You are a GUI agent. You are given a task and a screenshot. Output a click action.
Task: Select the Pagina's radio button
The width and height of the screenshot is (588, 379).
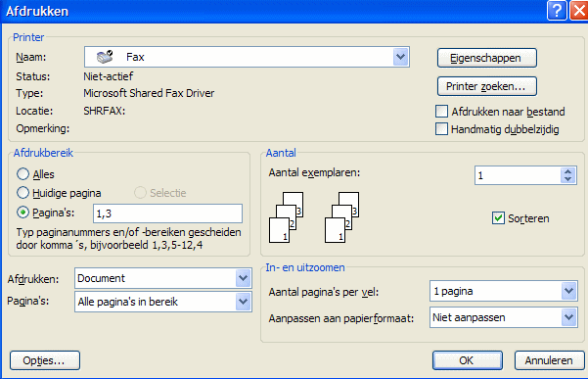click(x=23, y=213)
